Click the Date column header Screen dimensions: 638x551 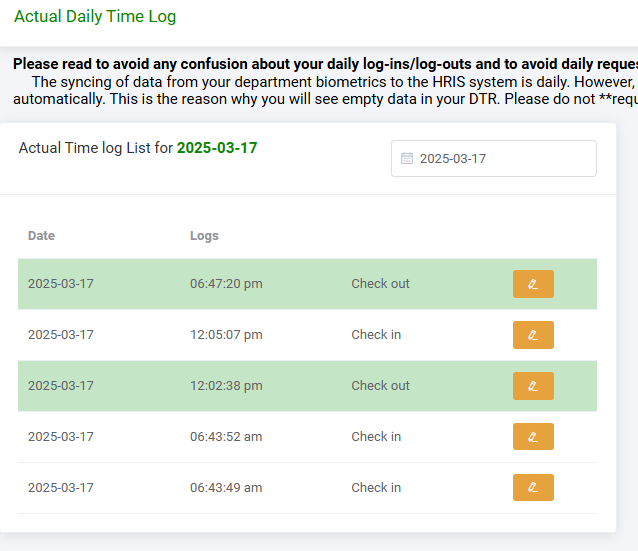coord(42,236)
